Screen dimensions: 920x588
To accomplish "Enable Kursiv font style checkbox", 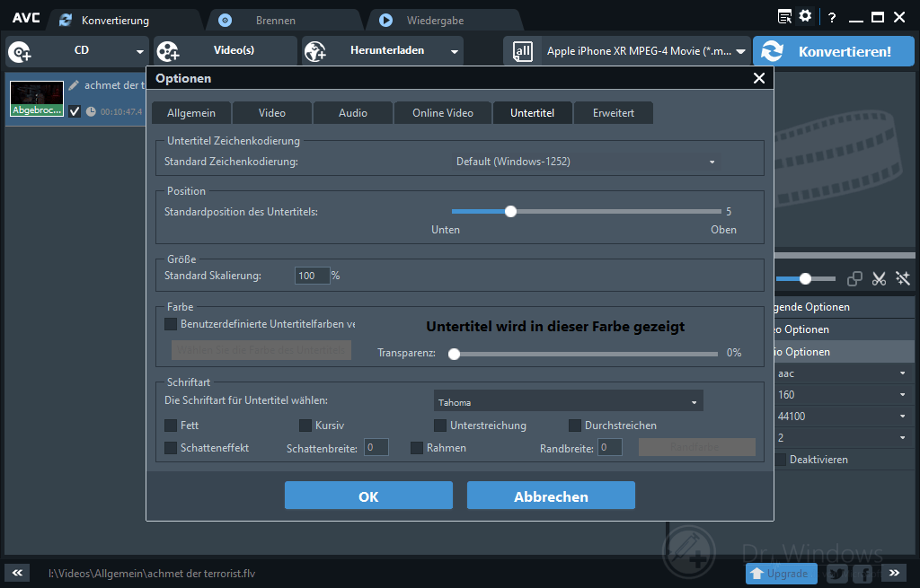I will [305, 426].
